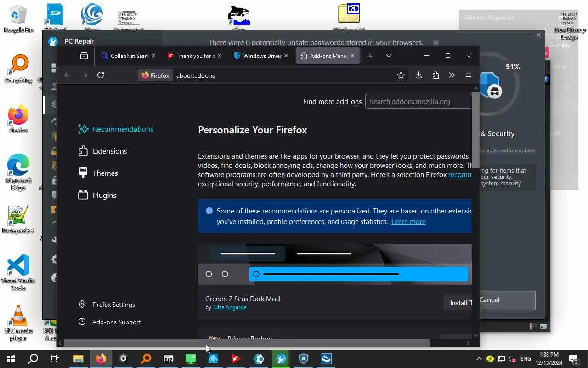Expand the toolbar overflow chevron (More tools)

tap(452, 75)
